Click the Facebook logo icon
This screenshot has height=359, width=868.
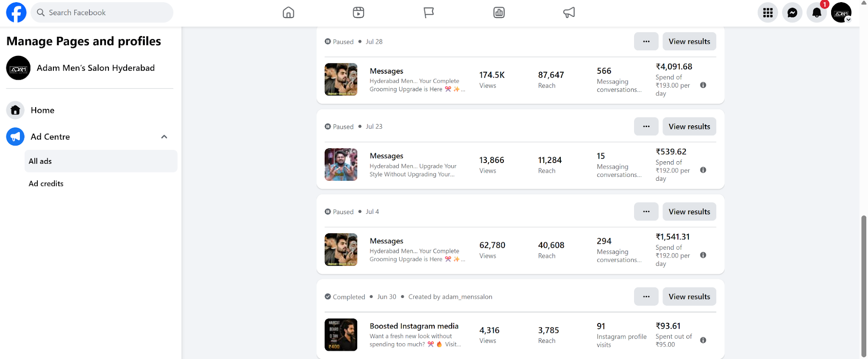tap(16, 13)
